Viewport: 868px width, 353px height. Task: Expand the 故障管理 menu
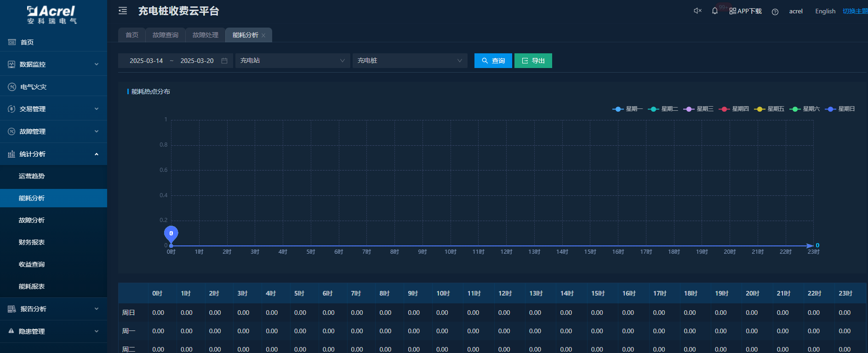pos(97,131)
